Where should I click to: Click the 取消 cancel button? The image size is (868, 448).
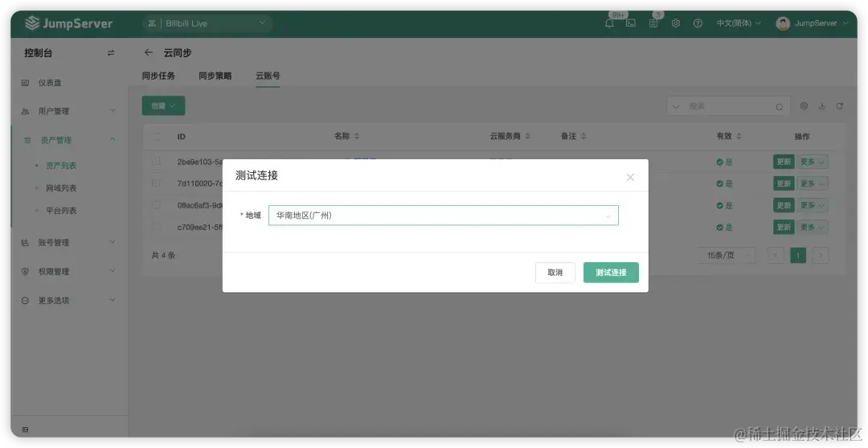click(555, 273)
